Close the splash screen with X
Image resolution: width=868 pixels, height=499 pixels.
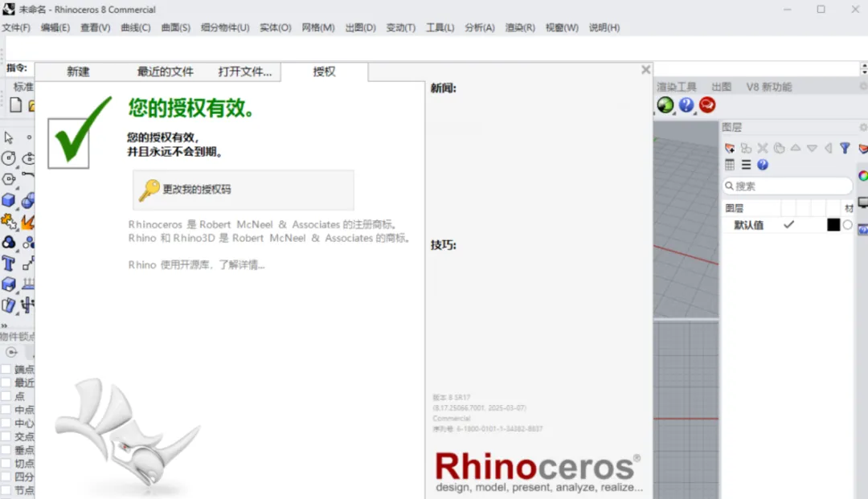coord(645,70)
